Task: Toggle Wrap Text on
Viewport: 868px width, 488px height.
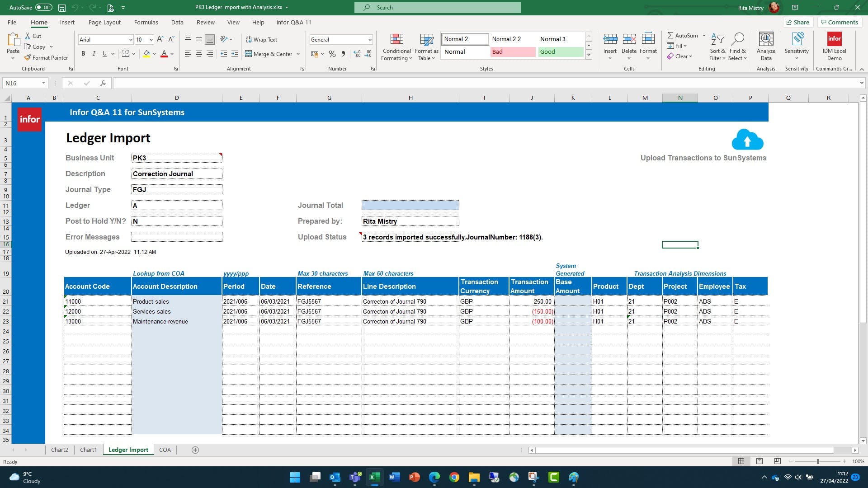Action: pos(261,39)
